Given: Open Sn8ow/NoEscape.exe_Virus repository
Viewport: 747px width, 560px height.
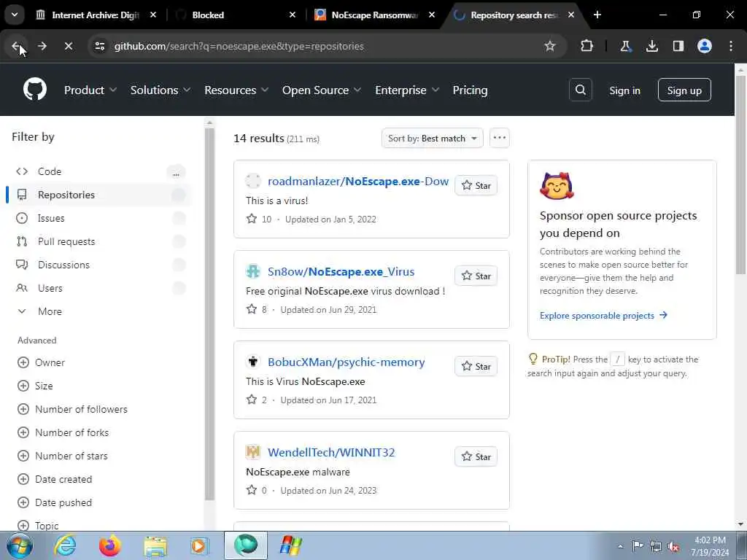Looking at the screenshot, I should 341,272.
